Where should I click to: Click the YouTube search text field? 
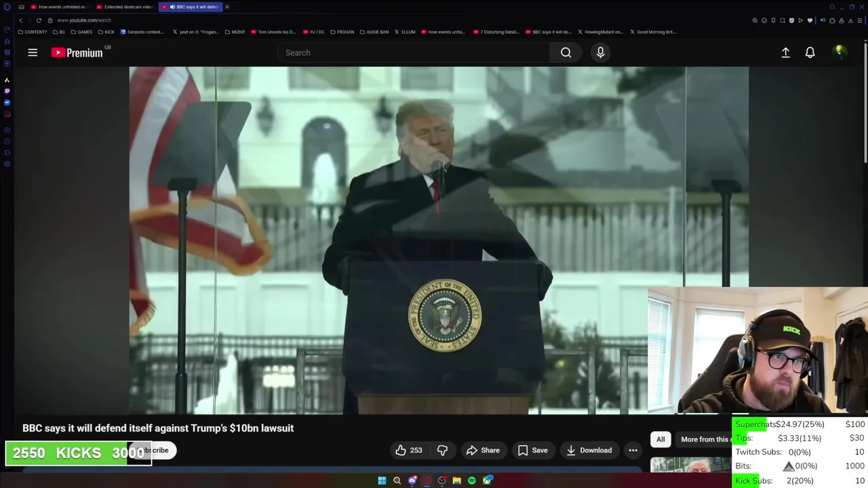(414, 52)
